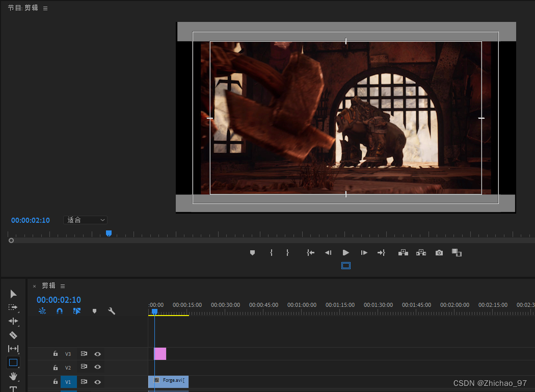Open the 适合 zoom level dropdown
The width and height of the screenshot is (535, 392).
tap(85, 220)
